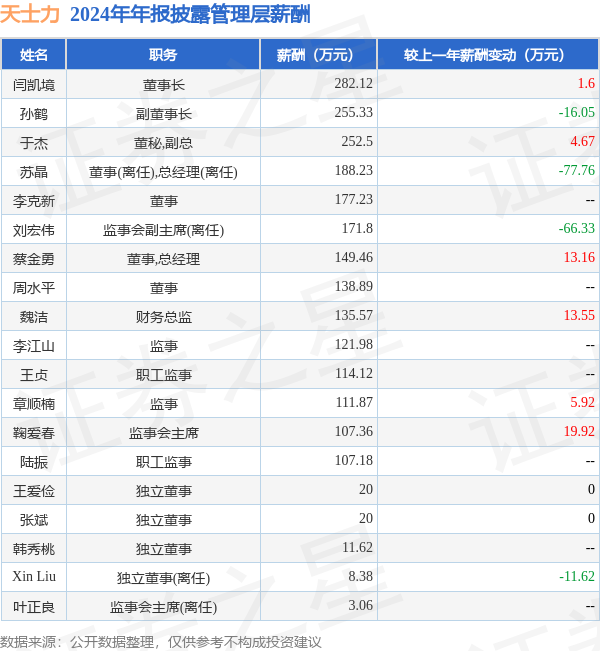
Task: Click salary value 149.46
Action: pyautogui.click(x=354, y=257)
